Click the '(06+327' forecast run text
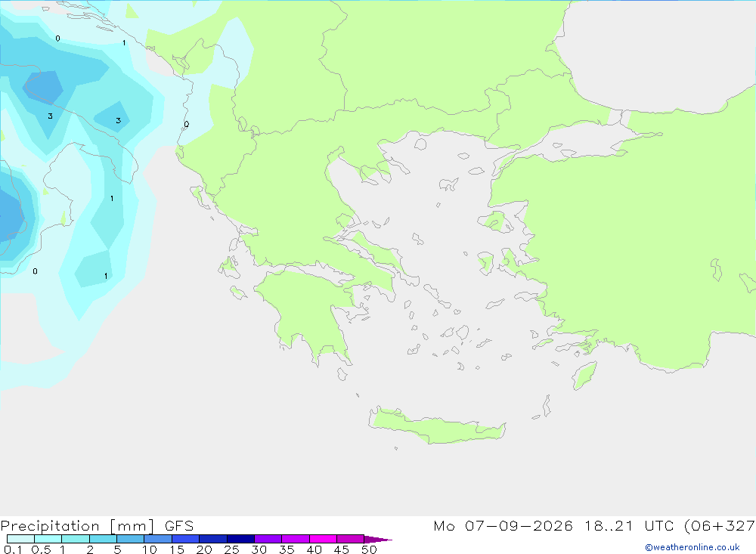 [720, 526]
